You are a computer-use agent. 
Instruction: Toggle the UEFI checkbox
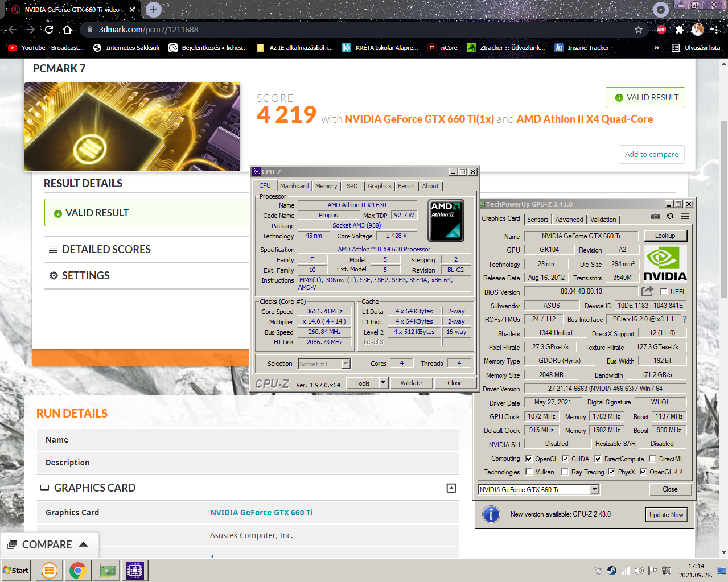(x=664, y=291)
